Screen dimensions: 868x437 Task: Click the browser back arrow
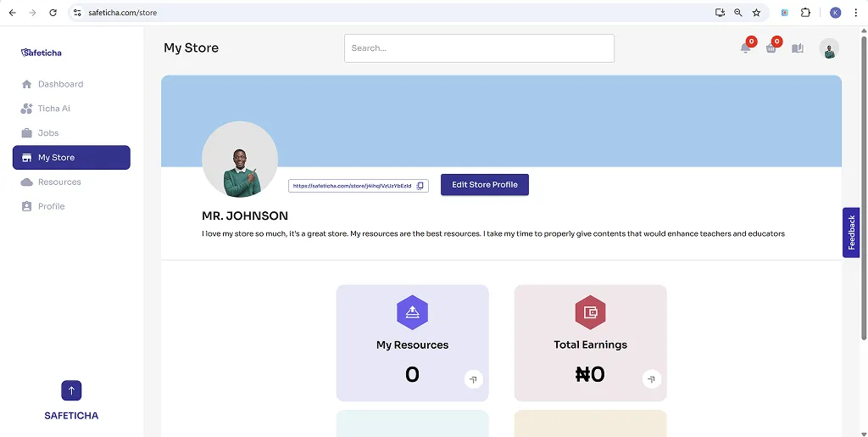(x=12, y=13)
